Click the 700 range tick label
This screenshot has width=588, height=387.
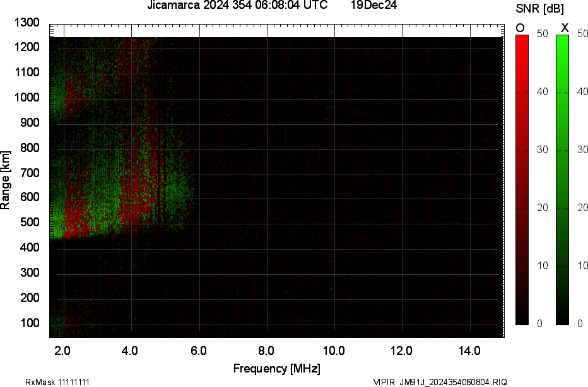click(x=30, y=173)
